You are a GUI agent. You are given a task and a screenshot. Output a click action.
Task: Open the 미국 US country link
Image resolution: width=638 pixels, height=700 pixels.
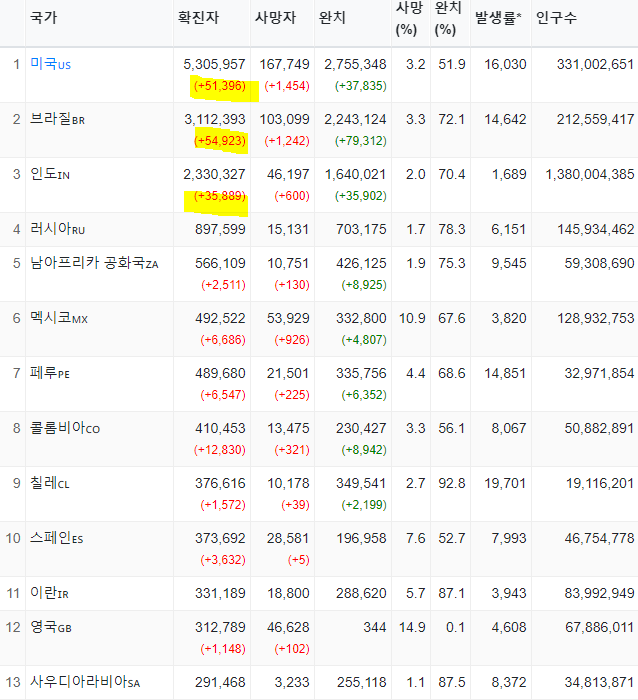[x=50, y=64]
